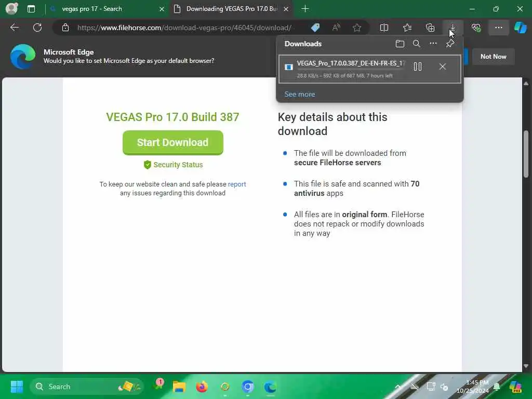Click the scrollbar down arrow
The width and height of the screenshot is (532, 399).
pyautogui.click(x=526, y=366)
